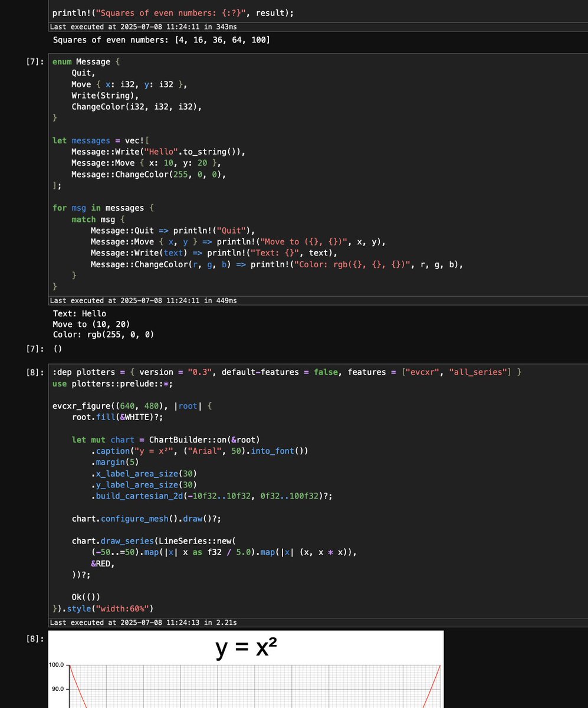The height and width of the screenshot is (708, 588).
Task: Select the '()' return value output
Action: tap(58, 348)
